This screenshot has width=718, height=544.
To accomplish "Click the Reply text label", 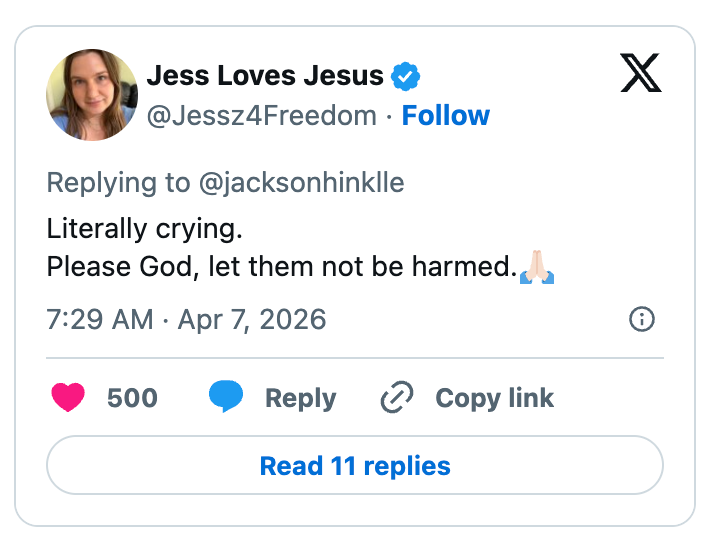I will pos(300,398).
